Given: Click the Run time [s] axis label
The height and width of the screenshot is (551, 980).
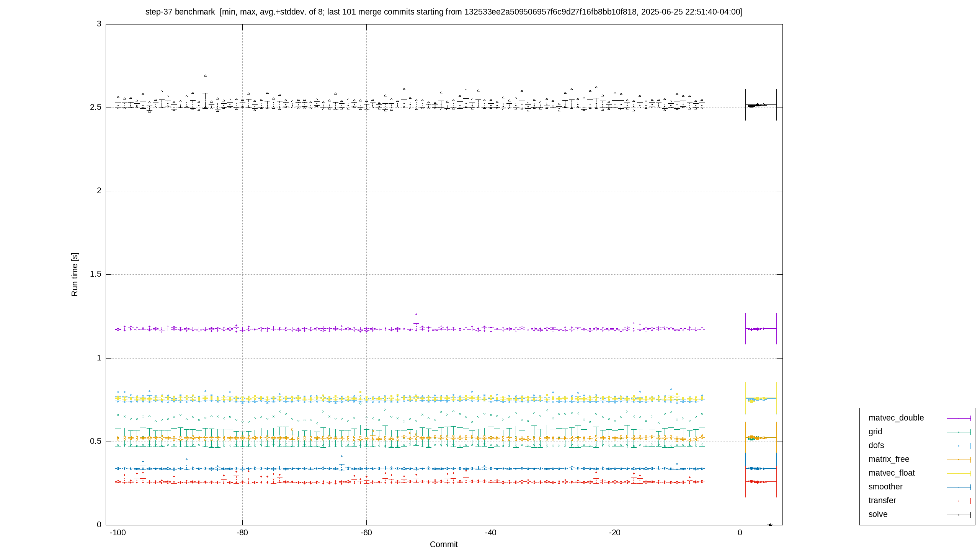Looking at the screenshot, I should [x=75, y=274].
